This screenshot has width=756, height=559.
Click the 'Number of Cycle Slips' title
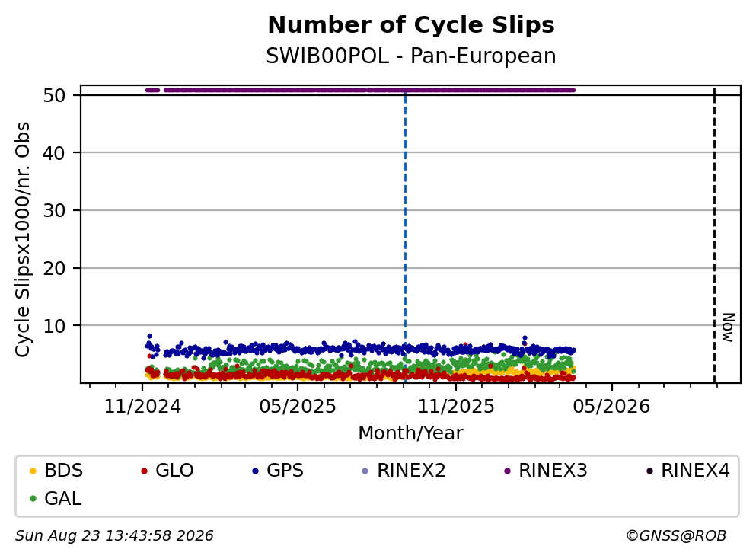click(x=411, y=25)
